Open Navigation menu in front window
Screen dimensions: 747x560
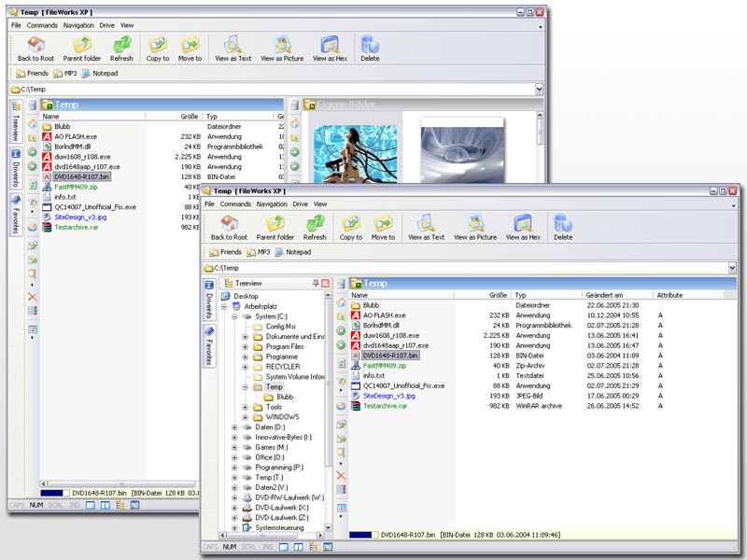pos(272,203)
